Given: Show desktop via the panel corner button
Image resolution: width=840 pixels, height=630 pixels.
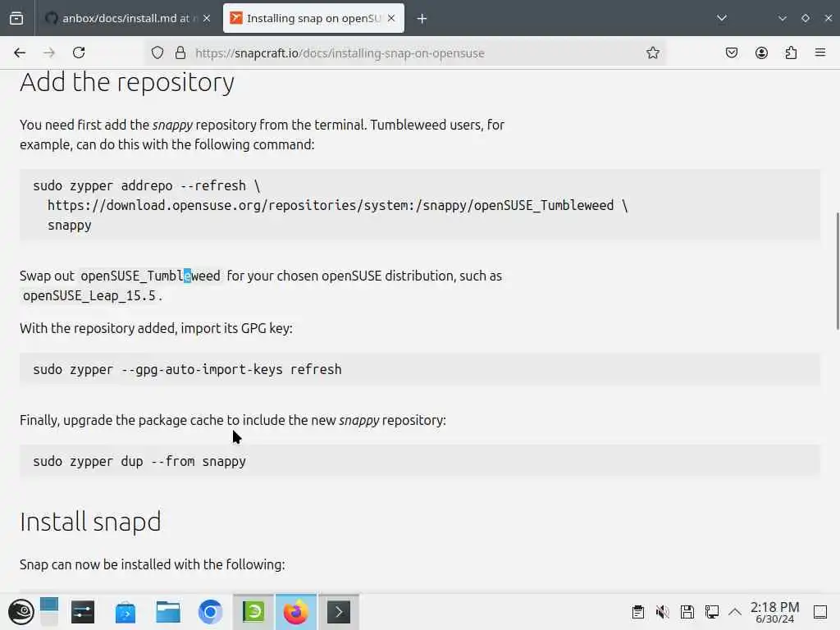Looking at the screenshot, I should (820, 612).
